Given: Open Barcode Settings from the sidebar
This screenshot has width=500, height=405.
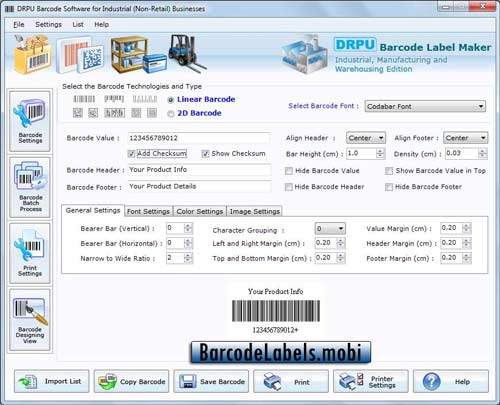Looking at the screenshot, I should (x=30, y=122).
